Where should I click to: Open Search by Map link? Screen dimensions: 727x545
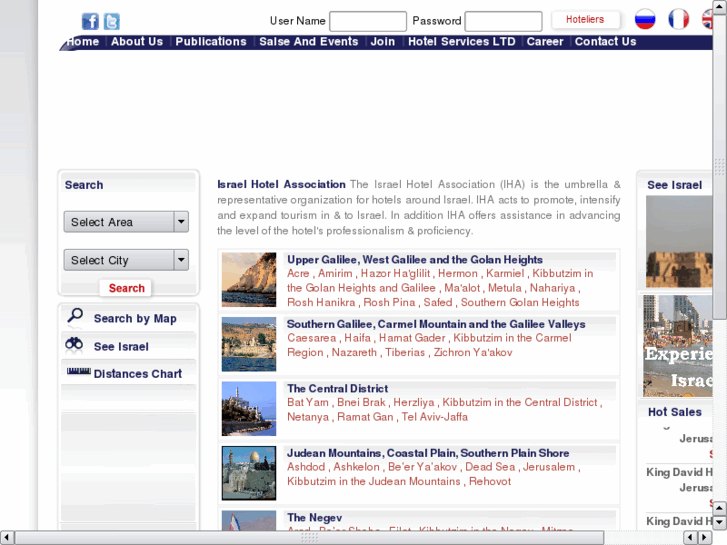[135, 319]
